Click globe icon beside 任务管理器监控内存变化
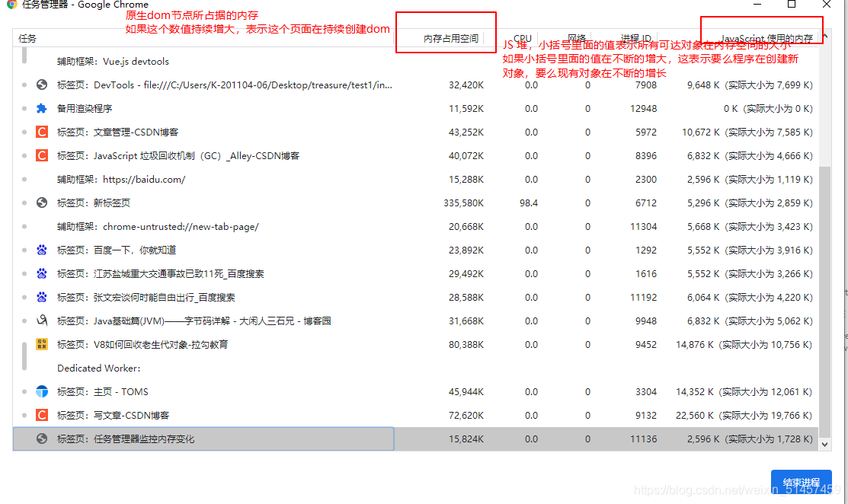 42,439
